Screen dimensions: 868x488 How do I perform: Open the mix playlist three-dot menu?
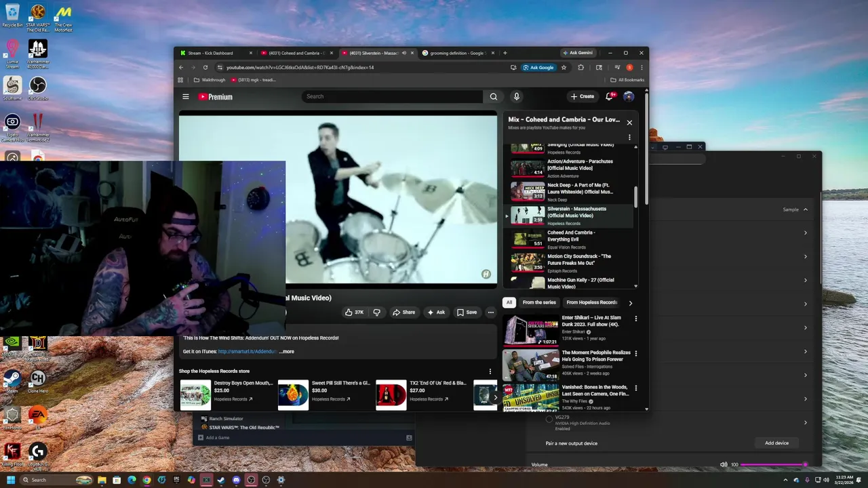629,138
